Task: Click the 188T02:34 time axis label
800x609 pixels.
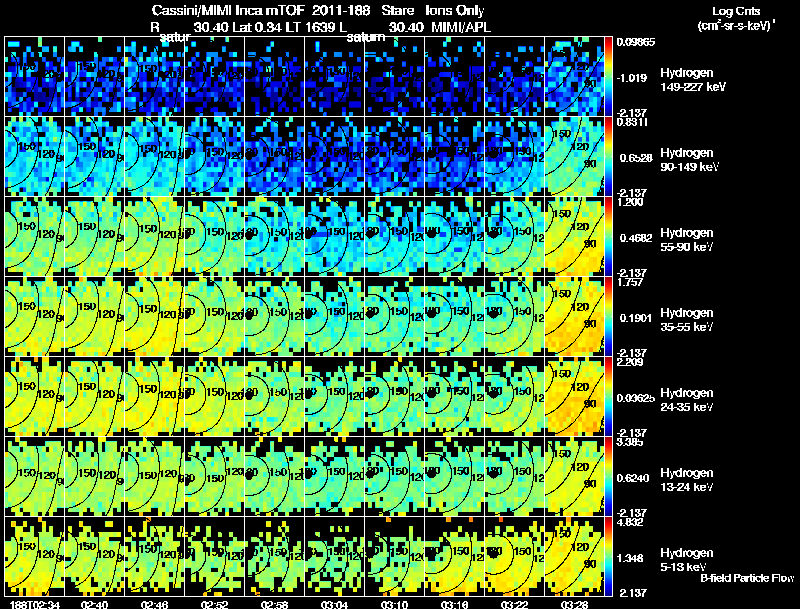Action: point(35,604)
